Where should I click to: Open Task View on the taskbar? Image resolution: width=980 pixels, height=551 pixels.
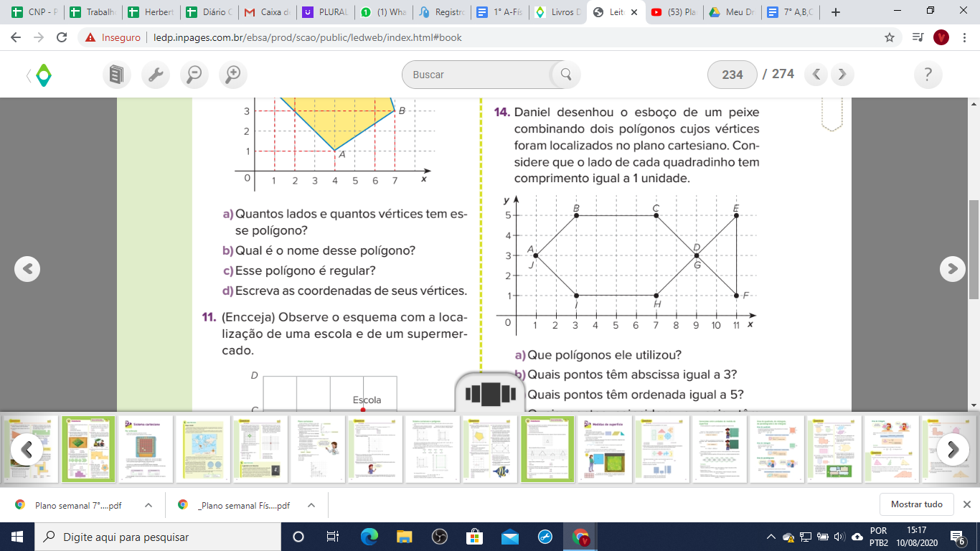(x=333, y=537)
